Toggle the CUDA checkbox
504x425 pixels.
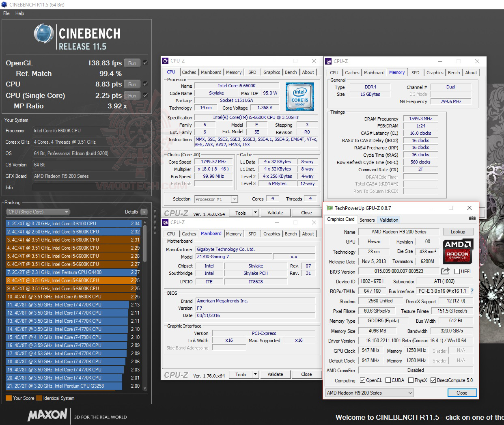pos(388,380)
